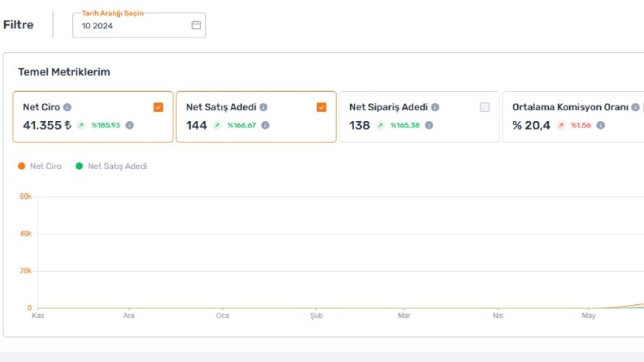The width and height of the screenshot is (644, 362).
Task: Click the %185,93 percentage change
Action: tap(106, 125)
